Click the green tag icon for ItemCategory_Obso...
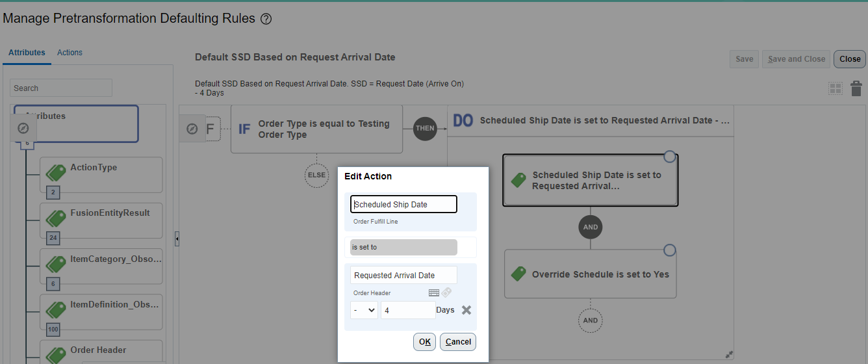The image size is (868, 364). pyautogui.click(x=56, y=264)
